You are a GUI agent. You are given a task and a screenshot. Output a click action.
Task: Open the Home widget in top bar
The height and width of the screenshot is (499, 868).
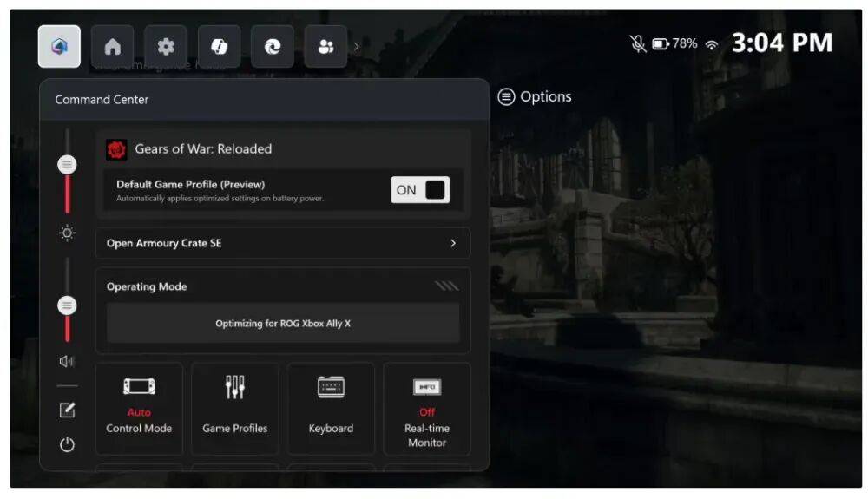113,47
